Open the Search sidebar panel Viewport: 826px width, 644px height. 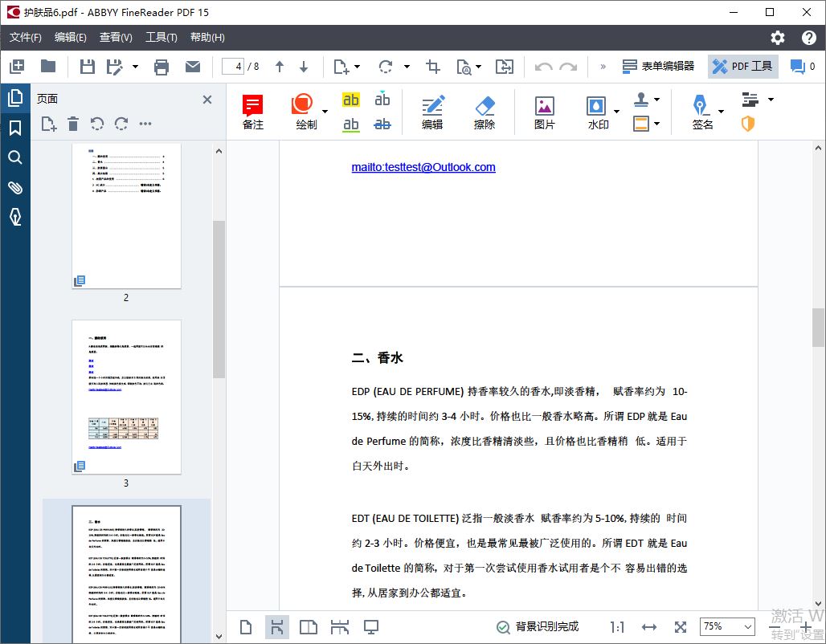(x=15, y=157)
